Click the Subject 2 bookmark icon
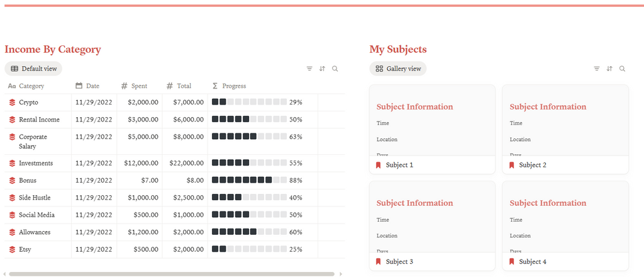 pyautogui.click(x=511, y=165)
